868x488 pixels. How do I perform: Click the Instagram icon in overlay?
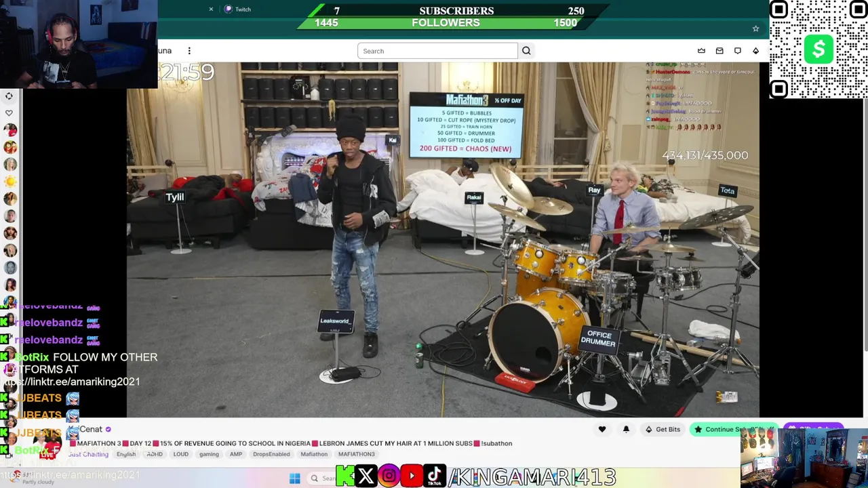[389, 476]
